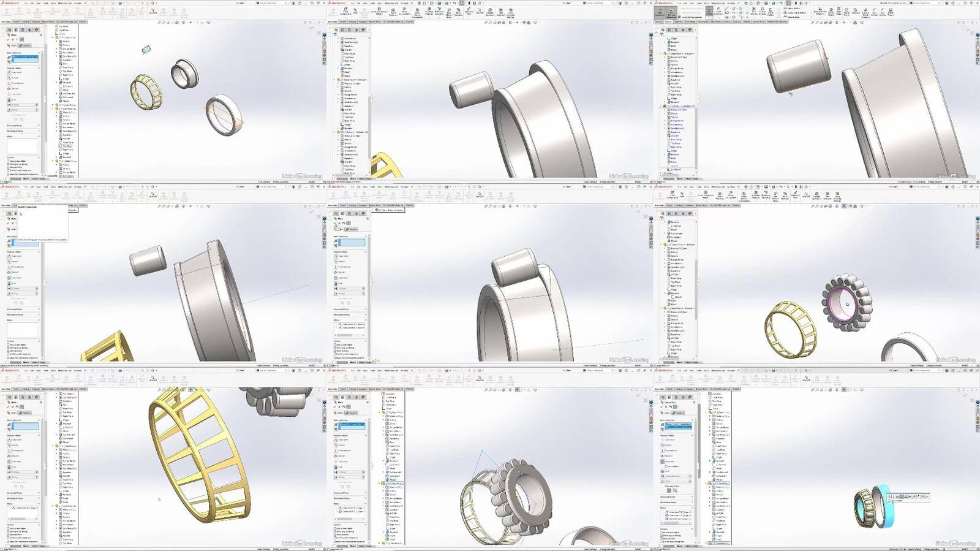The image size is (980, 551).
Task: Click Bill of Materials in top-middle frame
Action: pos(459,12)
